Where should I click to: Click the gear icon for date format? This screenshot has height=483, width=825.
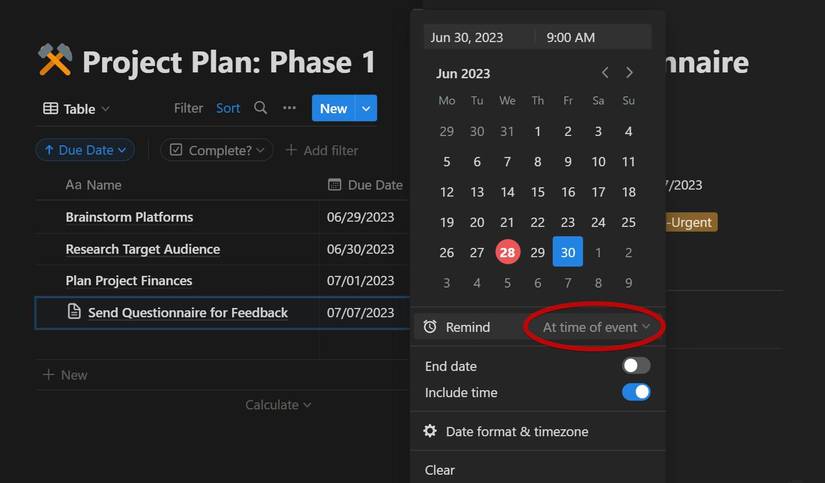pos(430,431)
